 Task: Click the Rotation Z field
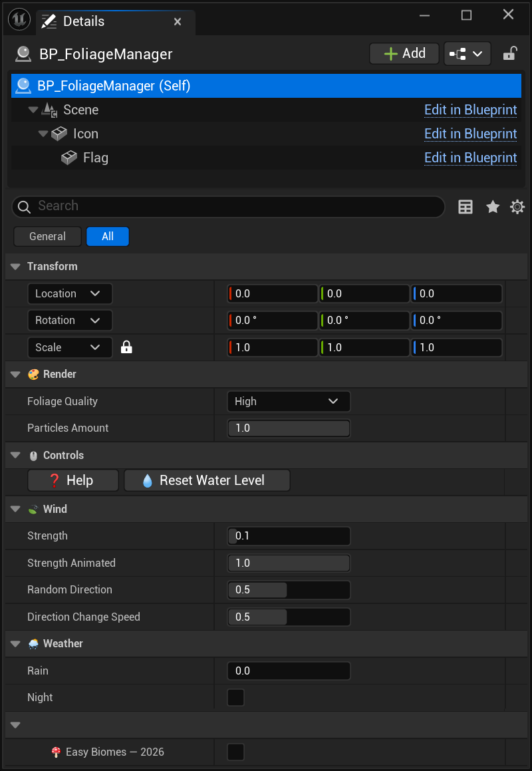point(457,320)
